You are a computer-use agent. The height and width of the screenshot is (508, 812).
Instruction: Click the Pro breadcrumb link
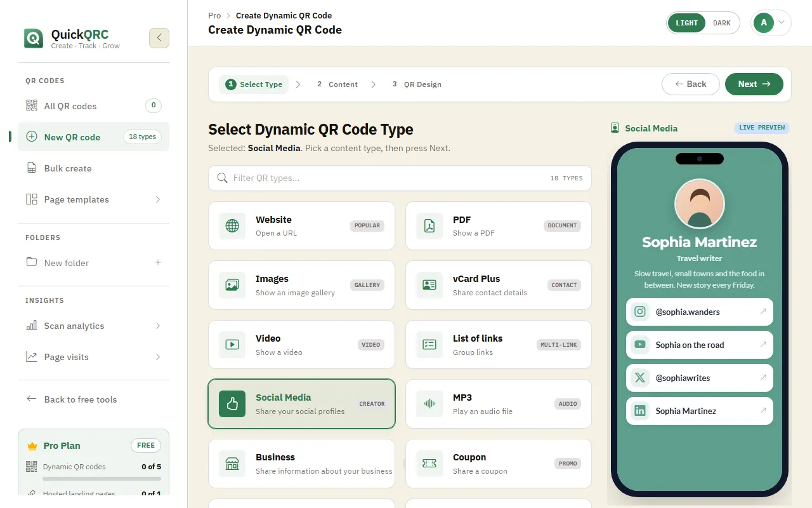214,15
